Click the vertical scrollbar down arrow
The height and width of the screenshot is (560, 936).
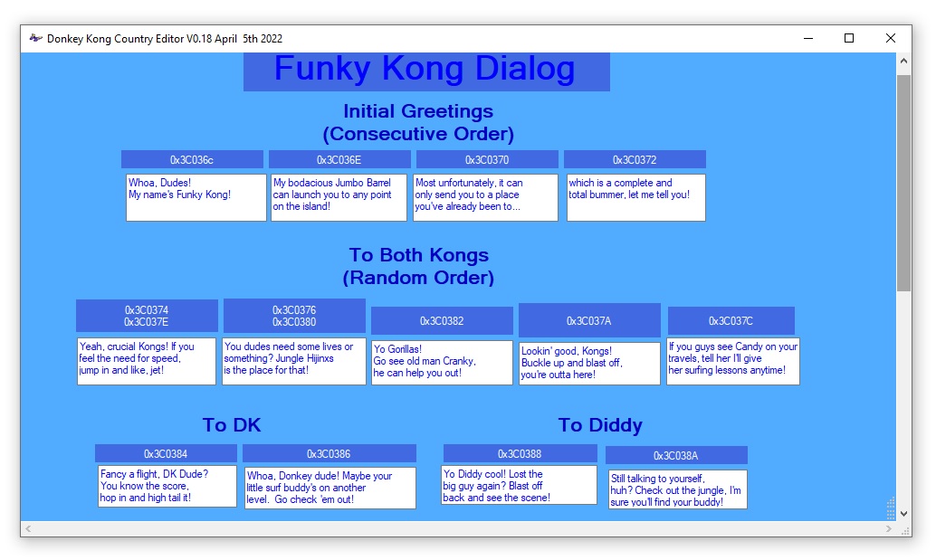903,513
